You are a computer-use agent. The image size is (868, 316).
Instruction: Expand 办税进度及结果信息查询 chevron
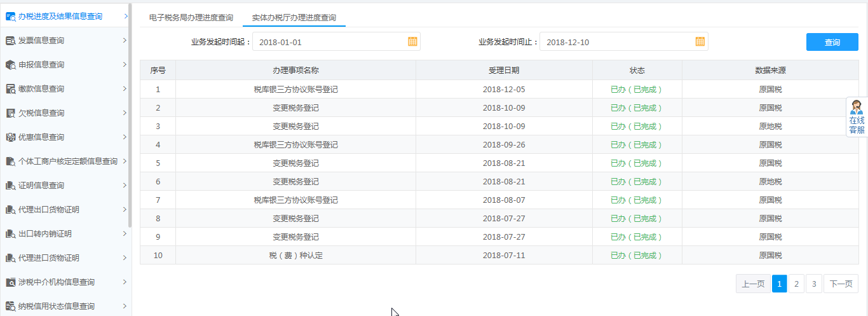[125, 17]
